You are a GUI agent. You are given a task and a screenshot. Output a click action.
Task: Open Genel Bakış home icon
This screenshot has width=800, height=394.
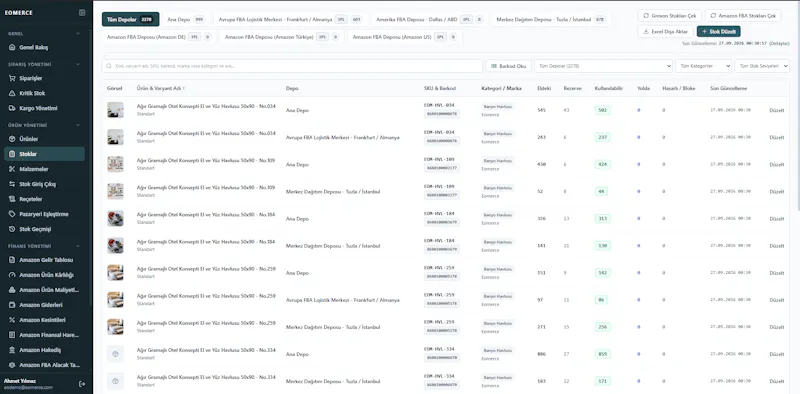[x=12, y=47]
